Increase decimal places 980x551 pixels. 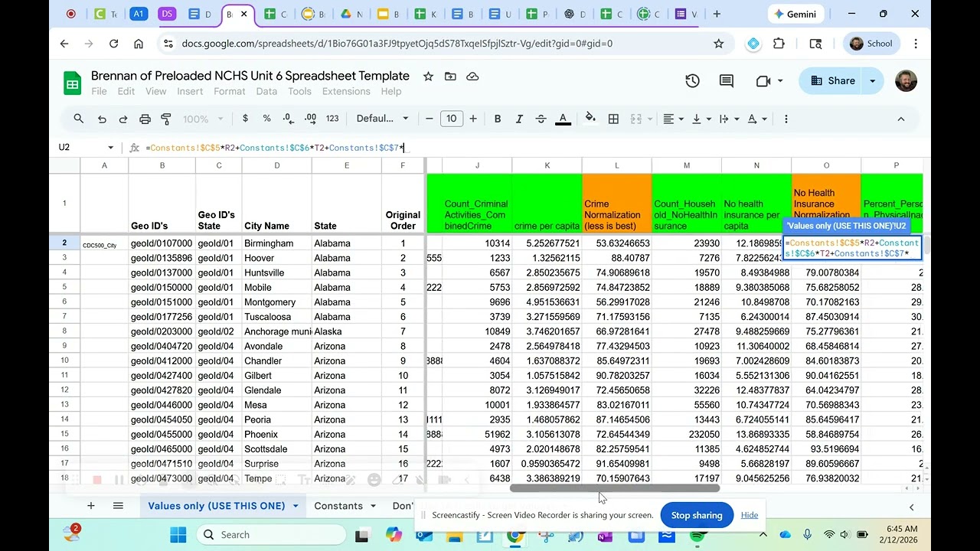coord(310,119)
